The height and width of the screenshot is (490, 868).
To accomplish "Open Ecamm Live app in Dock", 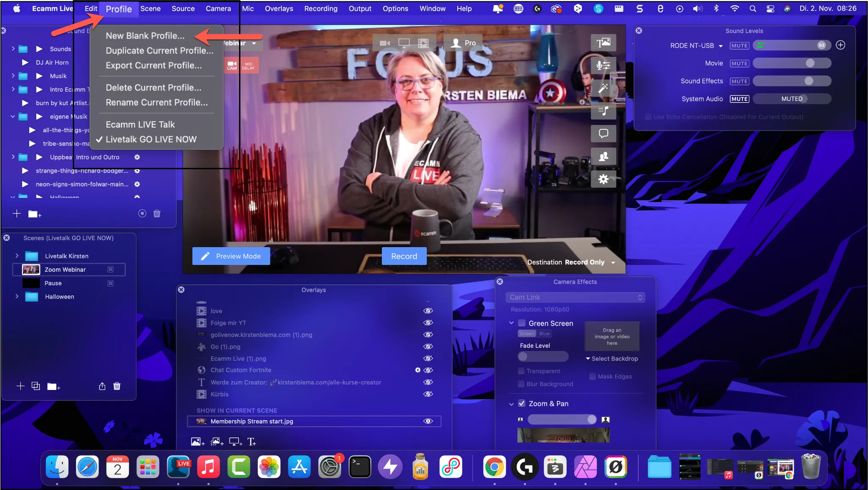I will coord(178,467).
